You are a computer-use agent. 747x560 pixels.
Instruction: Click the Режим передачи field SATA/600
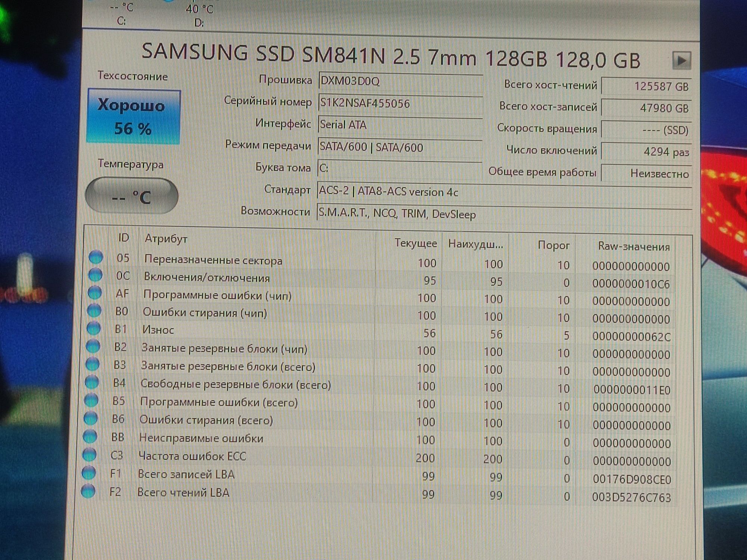point(400,147)
